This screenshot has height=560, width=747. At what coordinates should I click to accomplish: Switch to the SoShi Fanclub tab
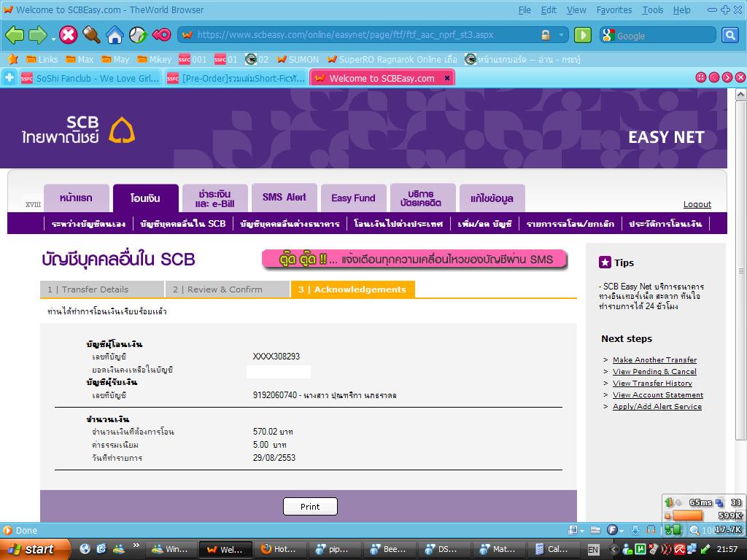(90, 78)
